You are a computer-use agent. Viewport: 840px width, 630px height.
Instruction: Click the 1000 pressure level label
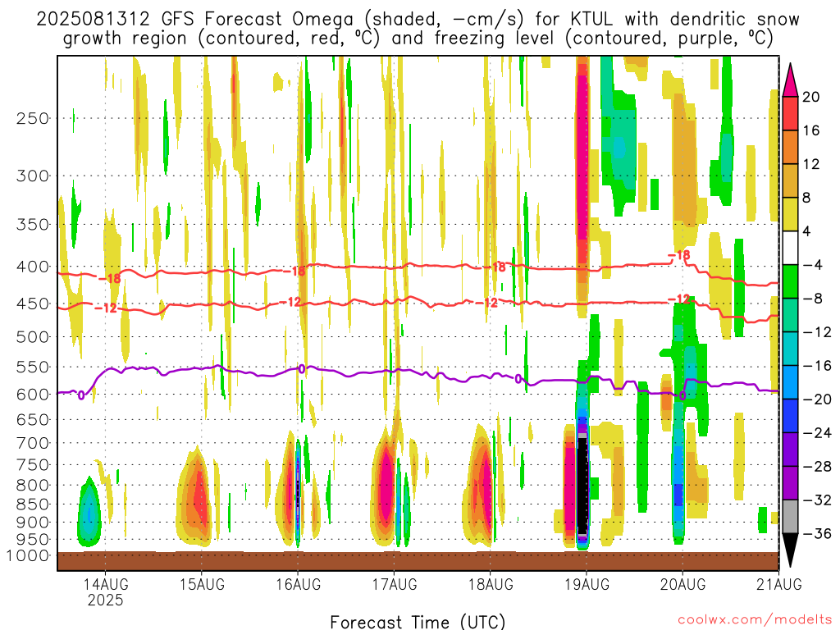point(29,555)
